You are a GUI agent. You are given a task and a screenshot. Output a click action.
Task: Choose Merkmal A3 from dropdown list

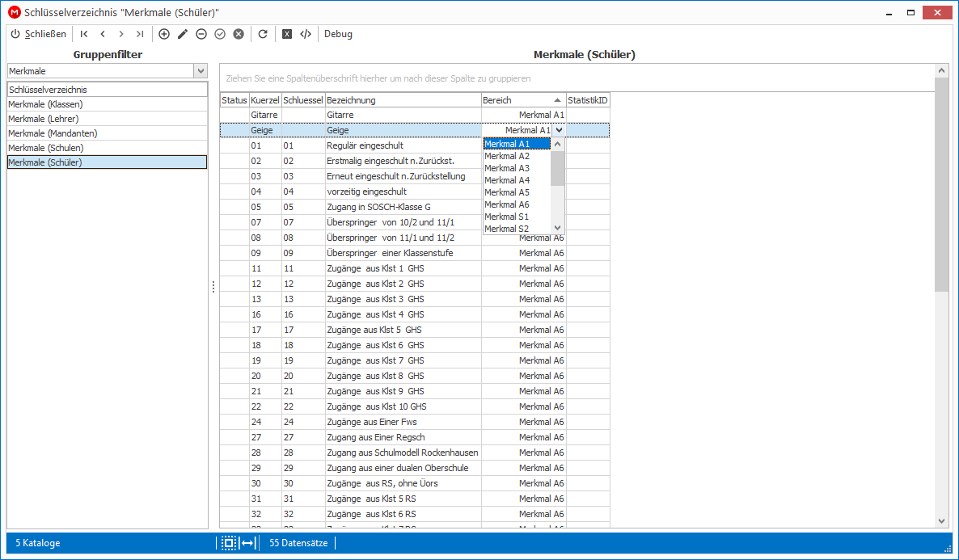[x=517, y=168]
